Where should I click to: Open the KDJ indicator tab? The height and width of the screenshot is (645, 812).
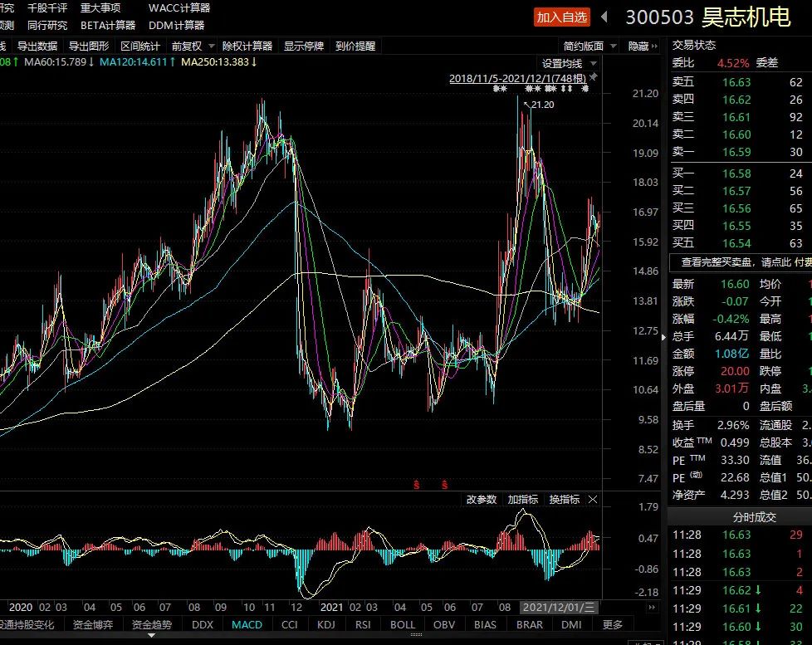click(x=326, y=625)
